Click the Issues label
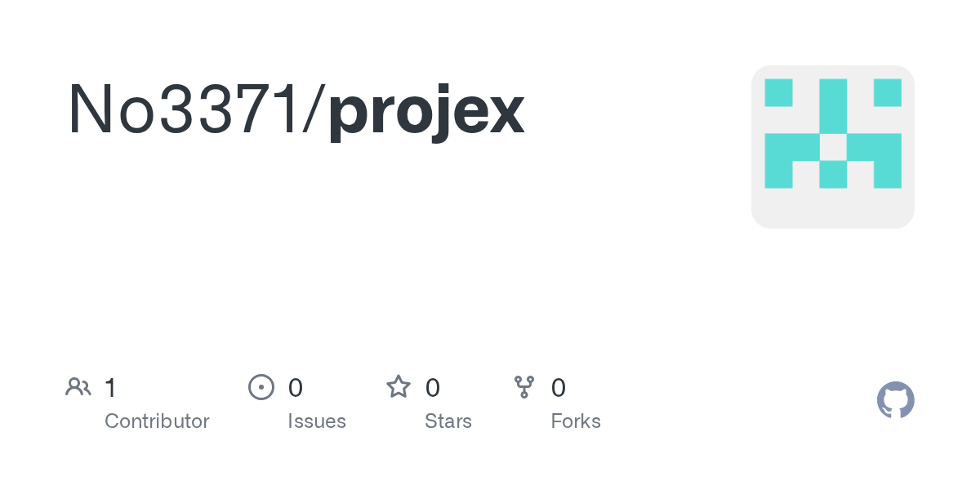Viewport: 980px width, 490px height. tap(317, 421)
